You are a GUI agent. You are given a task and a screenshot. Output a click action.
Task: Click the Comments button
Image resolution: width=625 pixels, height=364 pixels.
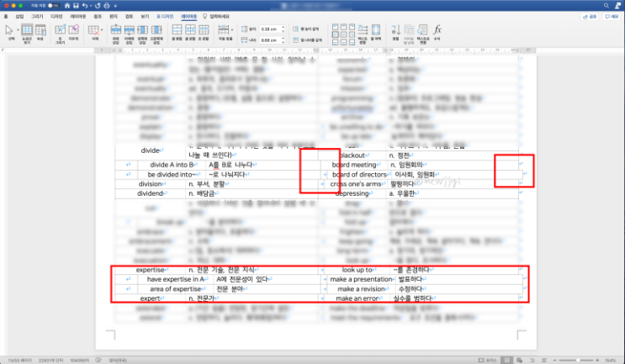(x=612, y=16)
